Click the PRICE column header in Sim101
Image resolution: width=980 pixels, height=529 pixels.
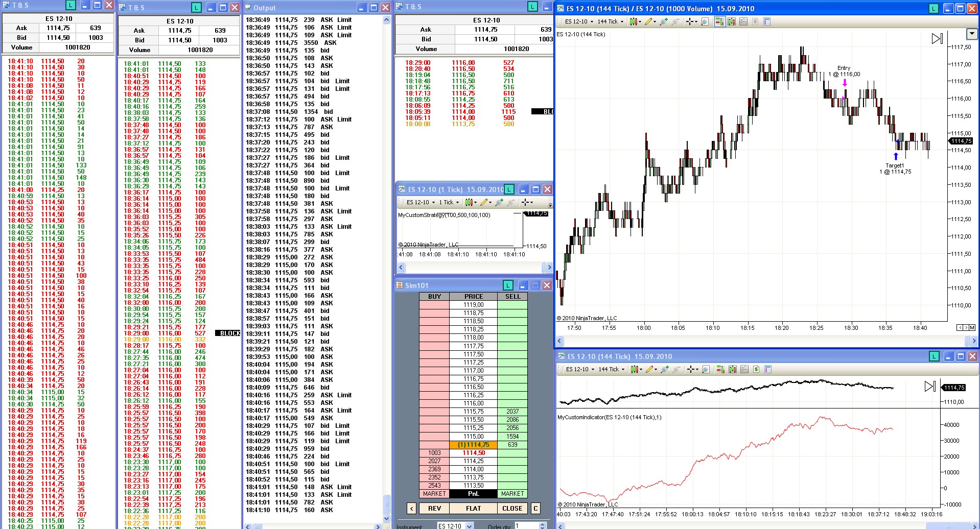[x=473, y=296]
